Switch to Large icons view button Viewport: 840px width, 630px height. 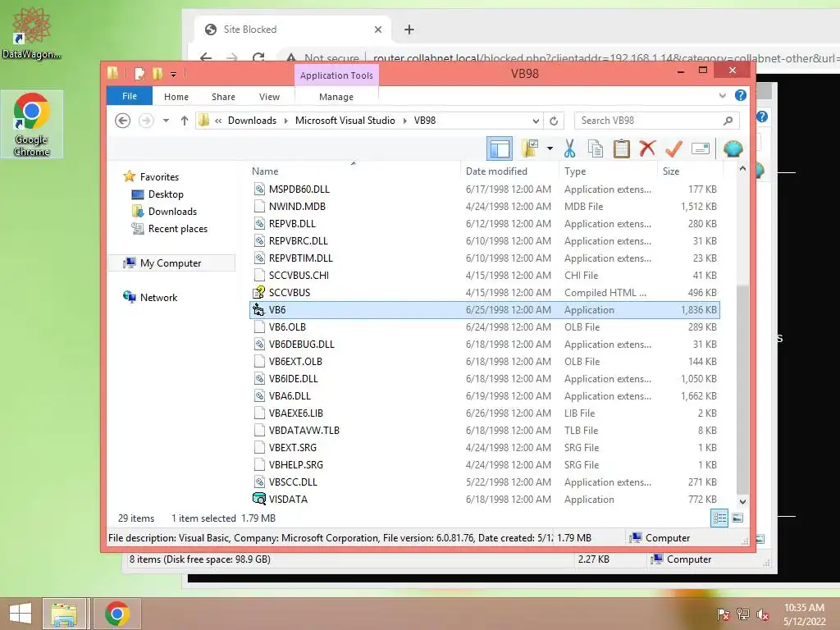[x=737, y=518]
